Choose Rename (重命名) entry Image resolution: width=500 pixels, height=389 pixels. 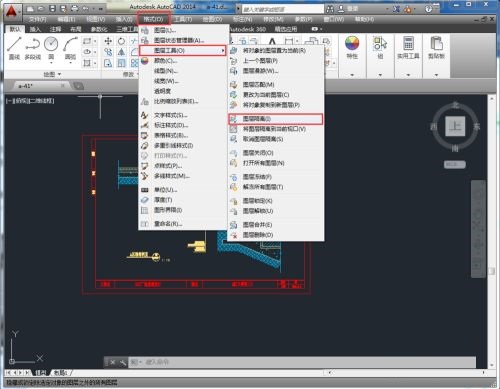(183, 224)
